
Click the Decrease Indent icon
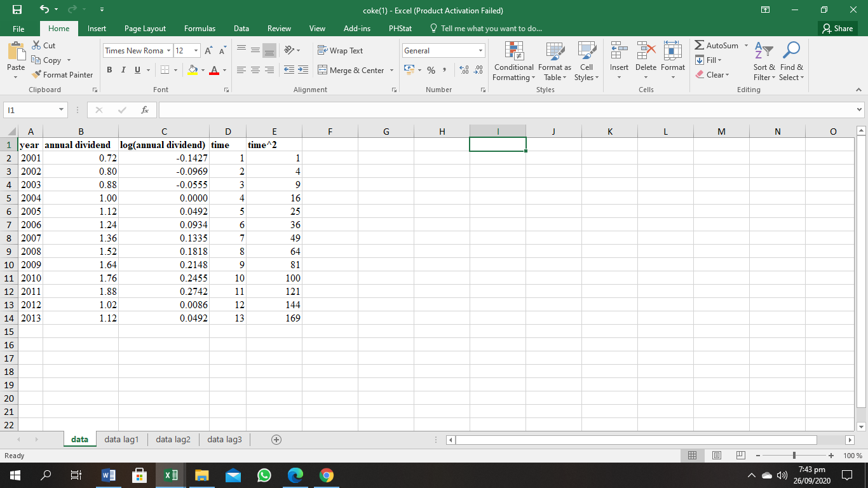coord(289,70)
